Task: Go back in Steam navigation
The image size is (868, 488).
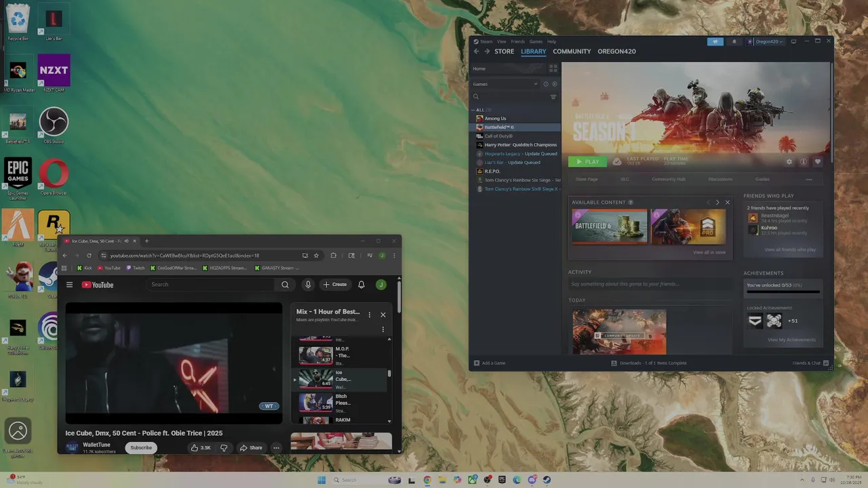Action: point(476,52)
